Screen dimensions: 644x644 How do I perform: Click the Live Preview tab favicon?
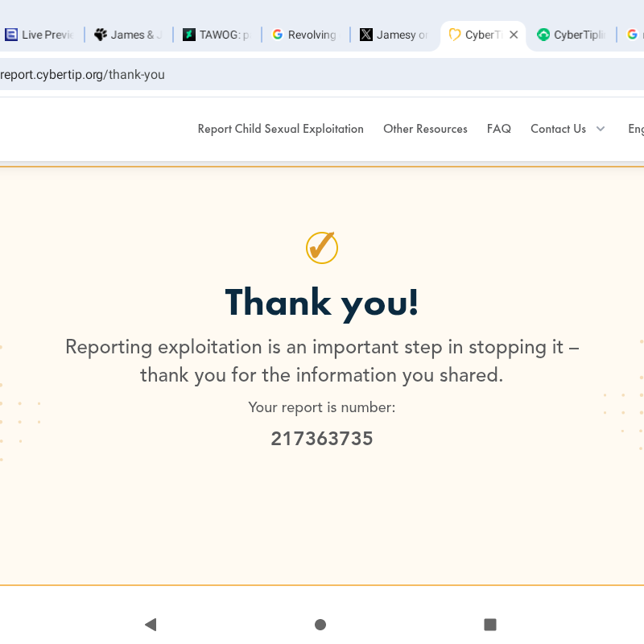11,35
